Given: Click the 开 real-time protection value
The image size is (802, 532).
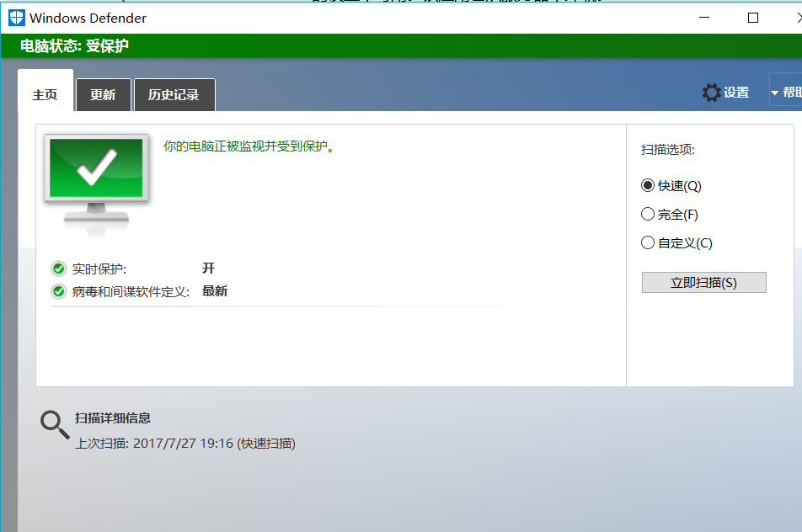Looking at the screenshot, I should (208, 269).
